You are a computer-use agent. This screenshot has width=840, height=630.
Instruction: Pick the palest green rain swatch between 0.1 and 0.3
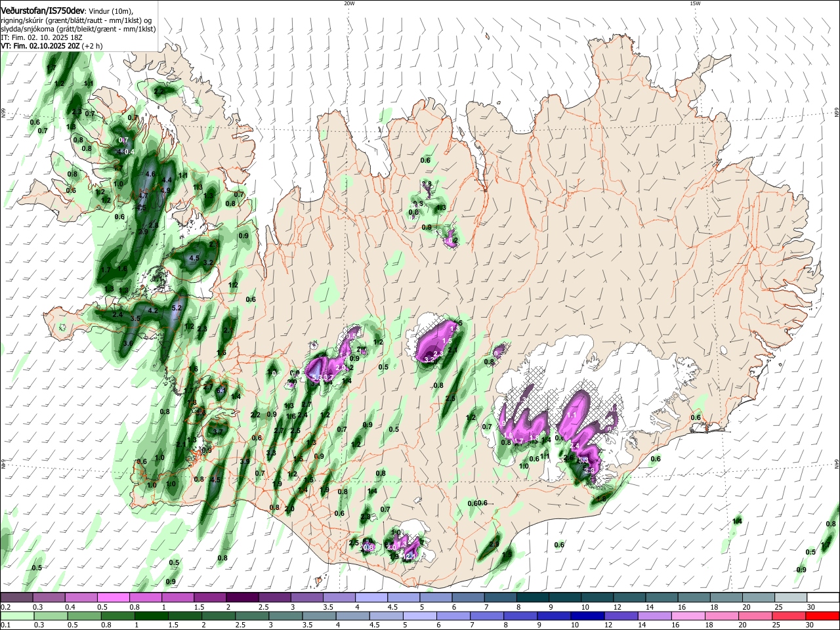pos(16,616)
